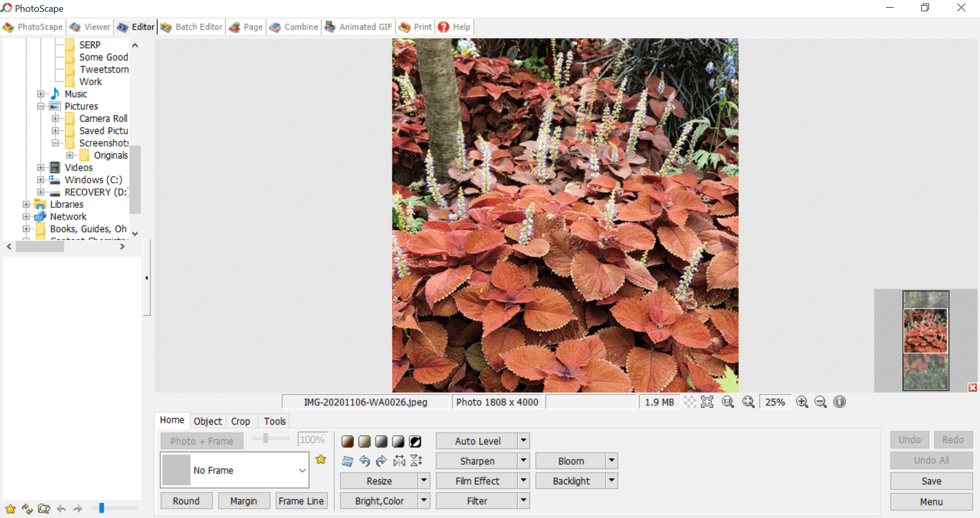
Task: Apply the Negative (invert) effect icon
Action: click(415, 441)
